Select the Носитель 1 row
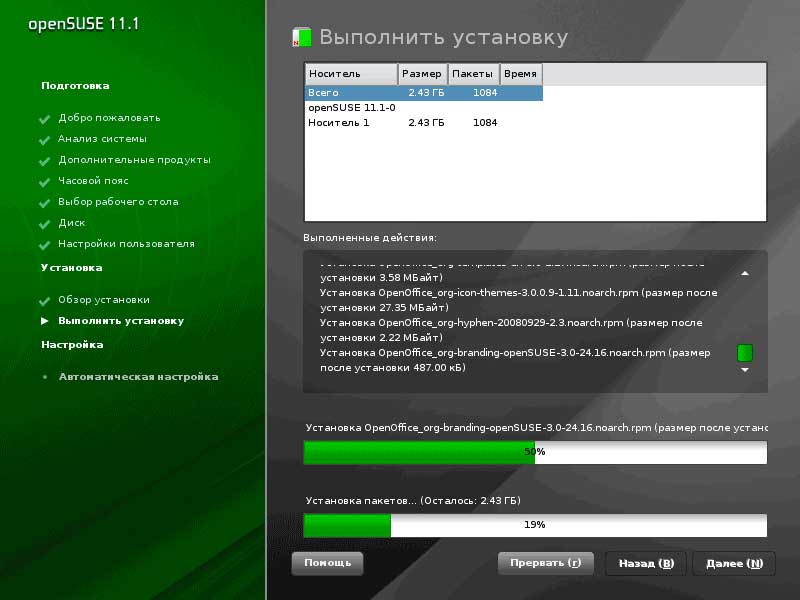Screen dimensions: 800x600 pos(424,123)
